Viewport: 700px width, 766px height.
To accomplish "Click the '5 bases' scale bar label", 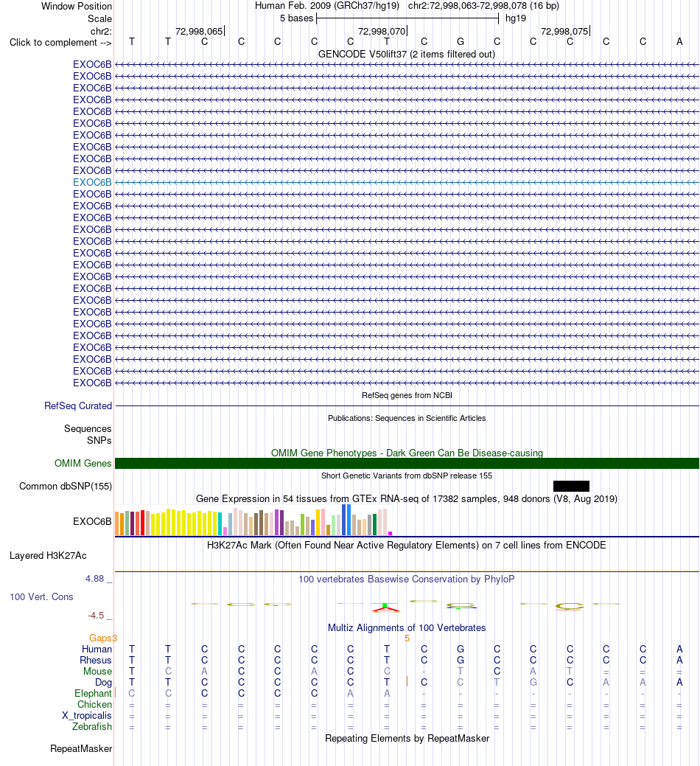I will 297,18.
